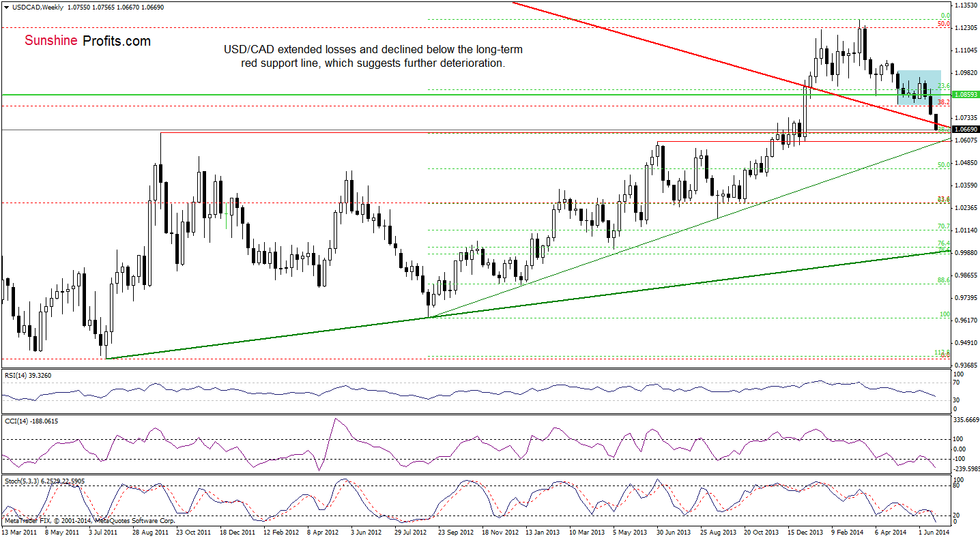Click the red 50.0 label beside 1.12305
This screenshot has height=538, width=980.
pos(945,24)
